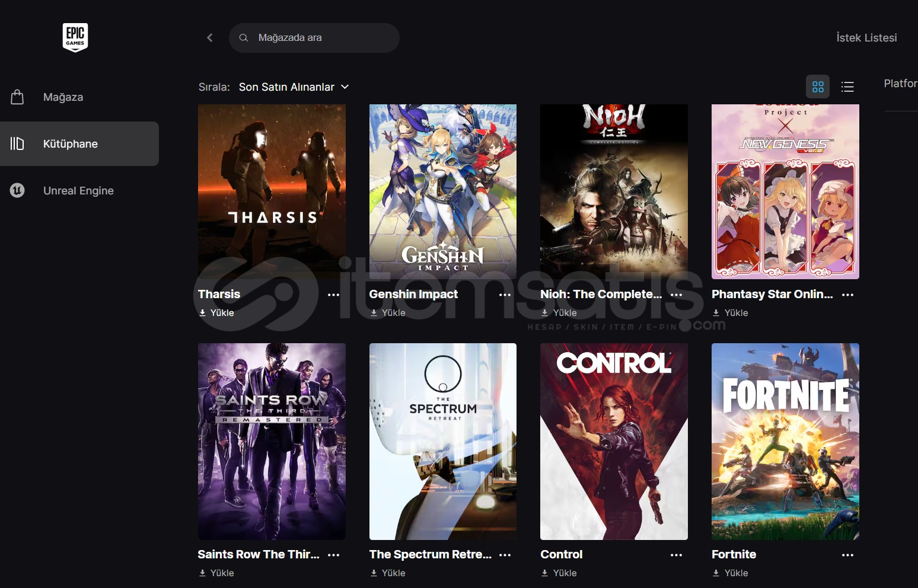Click the Fortnite title text
The image size is (918, 588).
pos(734,554)
